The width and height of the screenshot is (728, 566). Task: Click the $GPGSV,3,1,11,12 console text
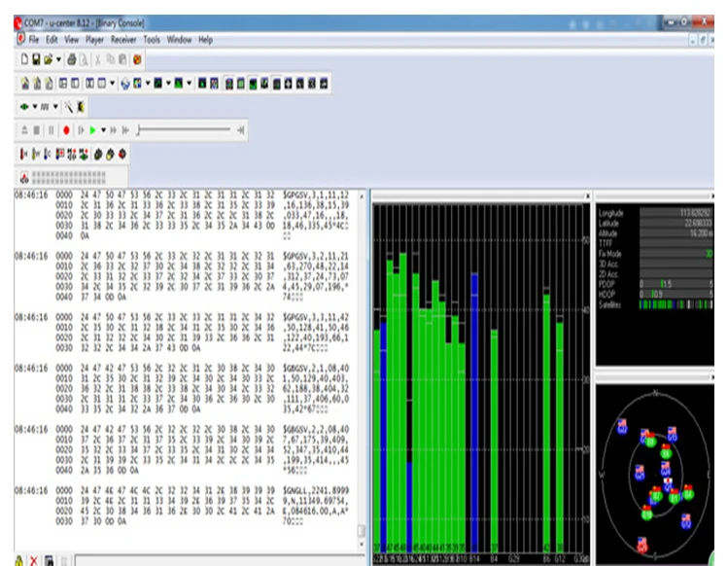(316, 195)
